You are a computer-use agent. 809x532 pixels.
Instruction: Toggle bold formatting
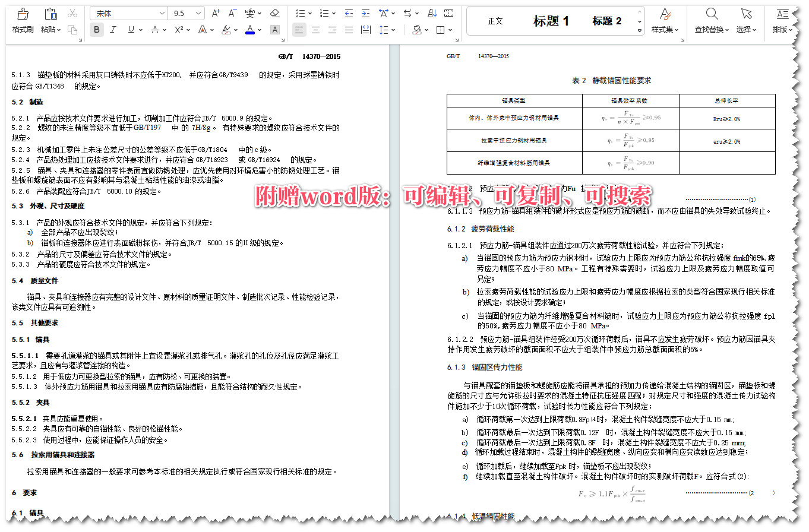pos(96,30)
